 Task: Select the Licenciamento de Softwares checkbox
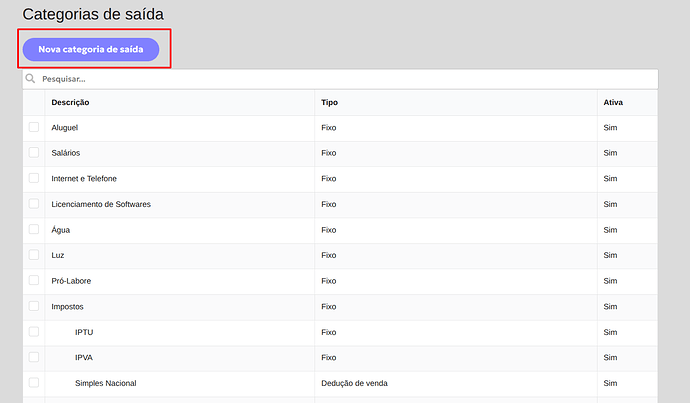tap(34, 204)
